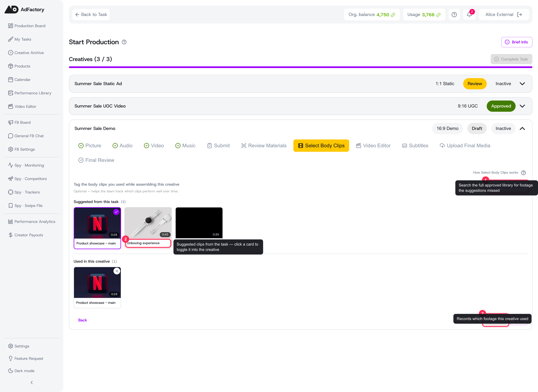Click Back to Task button
This screenshot has height=392, width=538.
(91, 14)
